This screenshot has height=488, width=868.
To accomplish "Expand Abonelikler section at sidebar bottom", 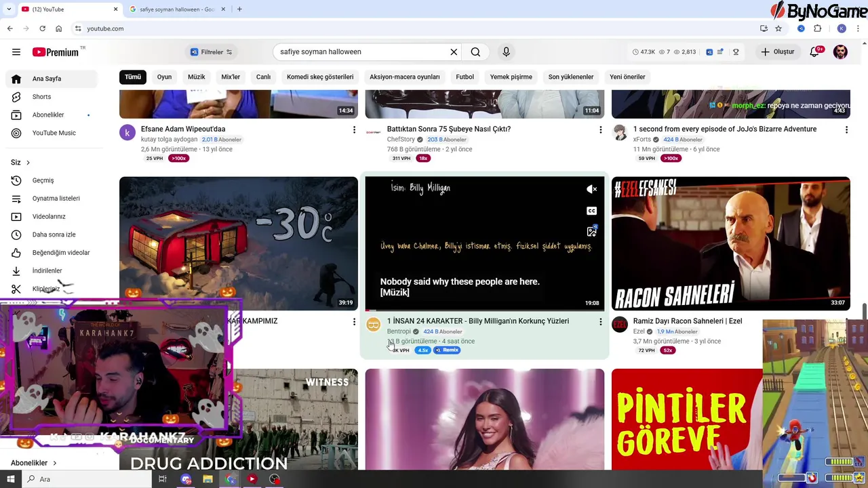I will coord(34,463).
